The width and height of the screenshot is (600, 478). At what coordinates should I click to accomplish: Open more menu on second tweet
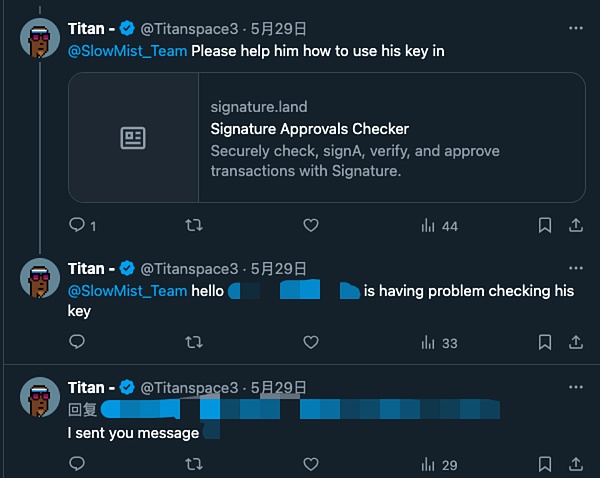click(x=575, y=268)
